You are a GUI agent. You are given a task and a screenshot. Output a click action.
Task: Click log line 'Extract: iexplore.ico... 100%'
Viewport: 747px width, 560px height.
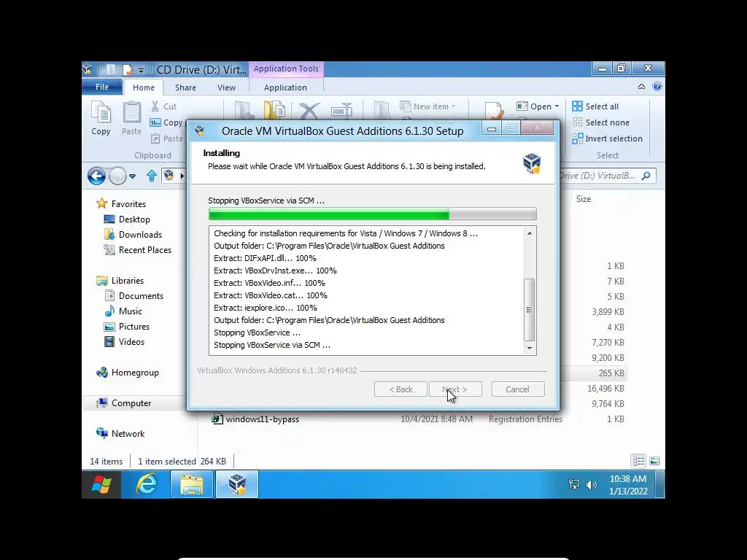coord(266,308)
